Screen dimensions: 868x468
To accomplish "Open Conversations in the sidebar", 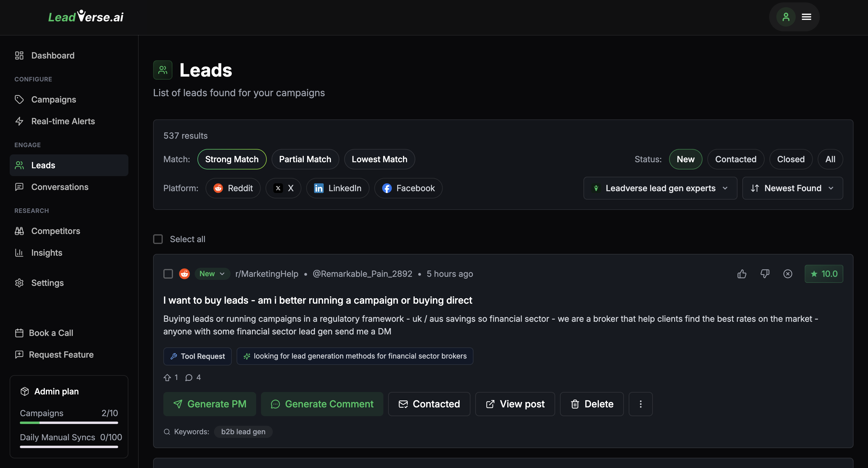I will coord(60,187).
